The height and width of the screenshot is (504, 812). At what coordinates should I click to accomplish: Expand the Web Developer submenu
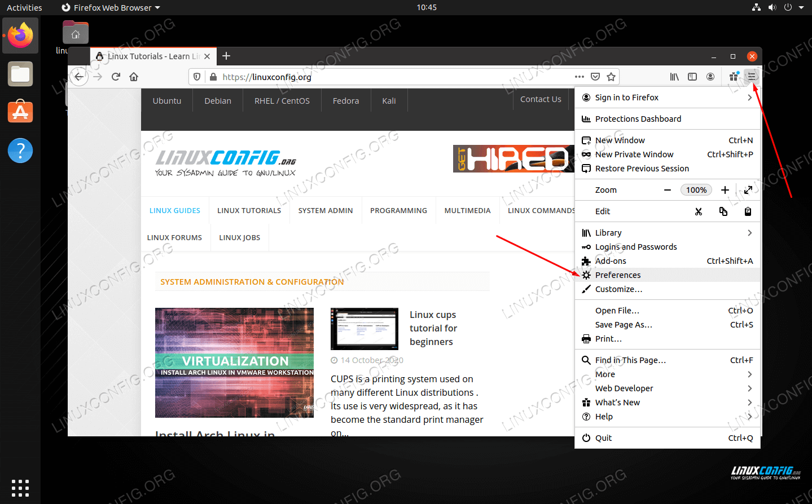point(668,388)
